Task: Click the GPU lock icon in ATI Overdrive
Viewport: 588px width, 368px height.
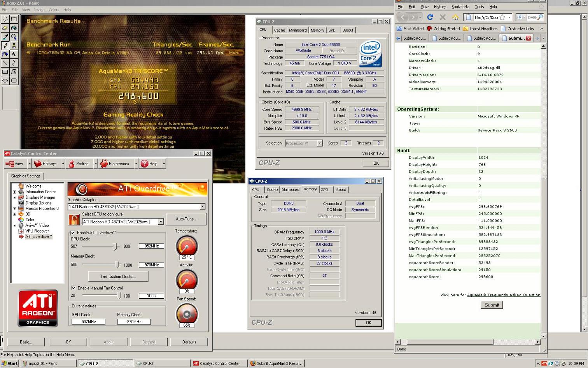Action: (x=74, y=220)
